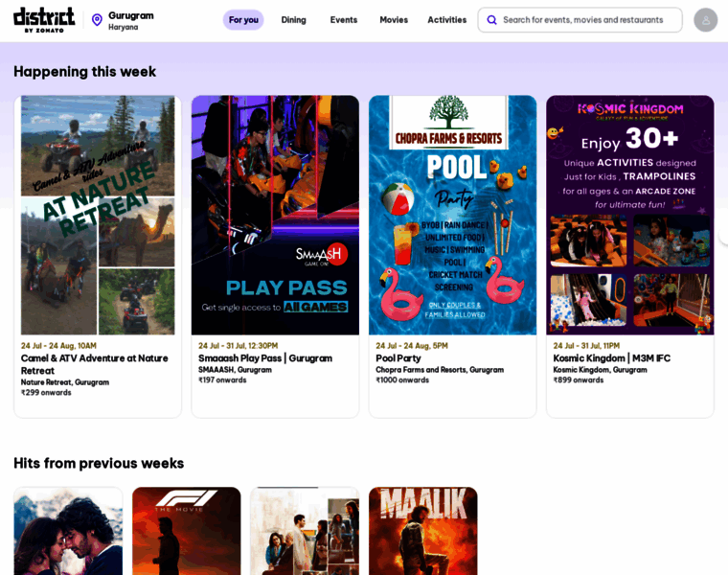This screenshot has width=728, height=575.
Task: Open the Chopra Farms Pool Party poster
Action: (x=453, y=215)
